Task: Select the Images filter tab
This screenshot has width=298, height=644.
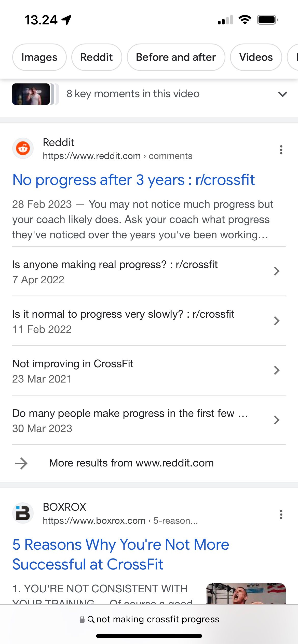Action: click(39, 57)
